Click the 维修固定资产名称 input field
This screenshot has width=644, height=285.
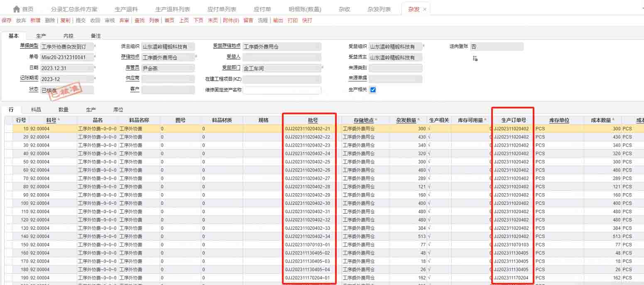[x=282, y=90]
